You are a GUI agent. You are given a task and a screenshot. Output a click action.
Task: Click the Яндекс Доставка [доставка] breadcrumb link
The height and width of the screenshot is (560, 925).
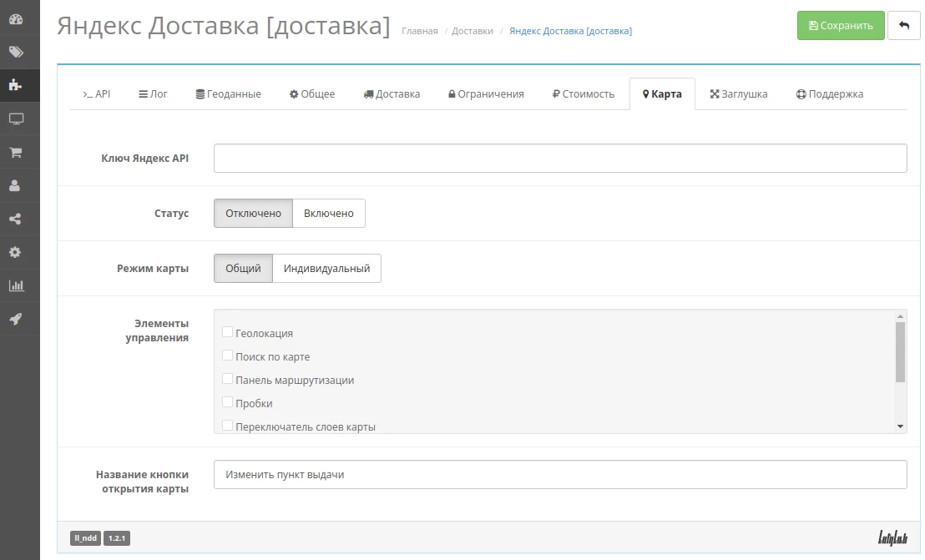pos(570,31)
